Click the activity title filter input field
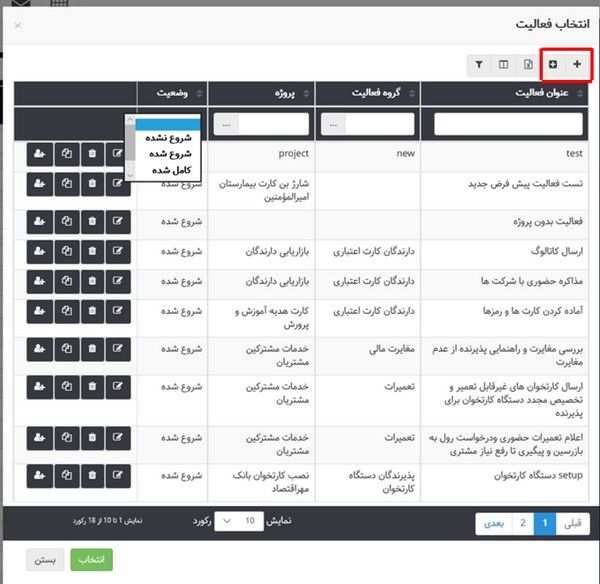Screen dimensions: 600x584 512,125
